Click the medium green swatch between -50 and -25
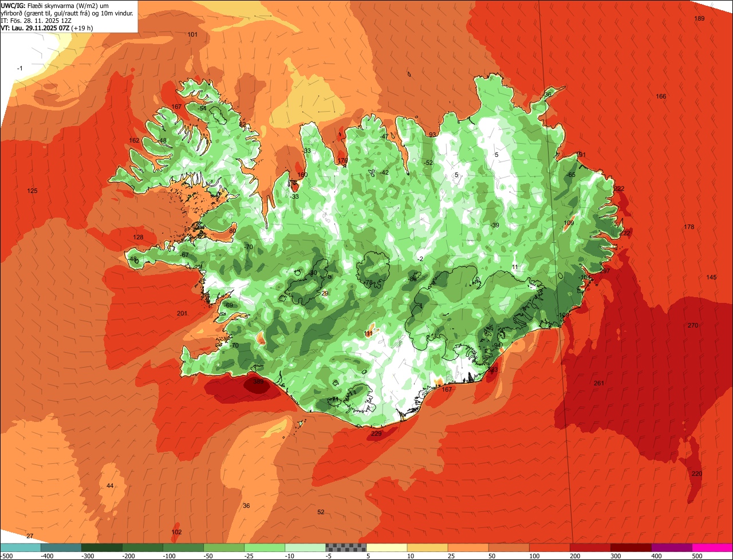Image resolution: width=733 pixels, height=560 pixels. coord(224,547)
